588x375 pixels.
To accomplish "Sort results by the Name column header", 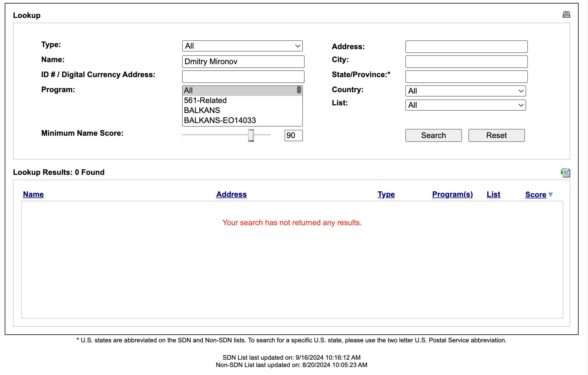I will point(33,194).
